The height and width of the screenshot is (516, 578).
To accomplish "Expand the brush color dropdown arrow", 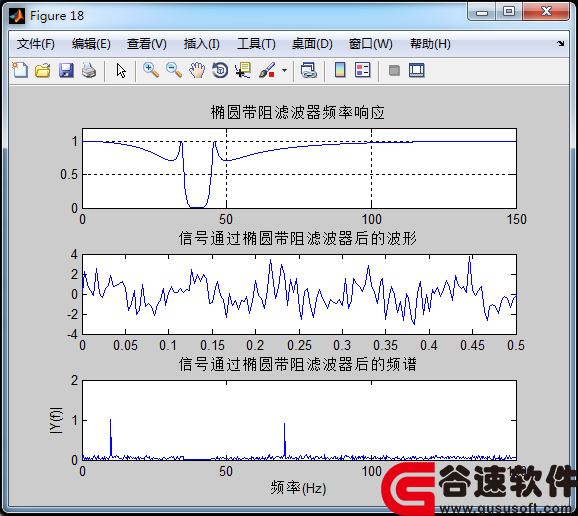I will pyautogui.click(x=284, y=70).
